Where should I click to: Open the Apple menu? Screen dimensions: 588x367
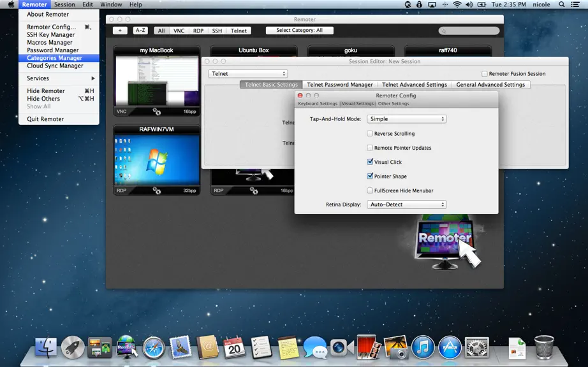coord(11,4)
